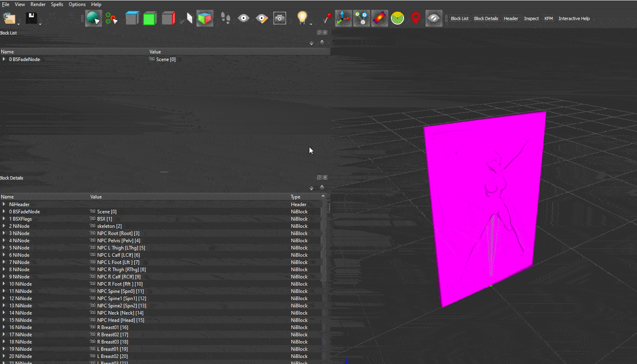Screen dimensions: 637x364
Task: Open the File menu
Action: (6, 4)
